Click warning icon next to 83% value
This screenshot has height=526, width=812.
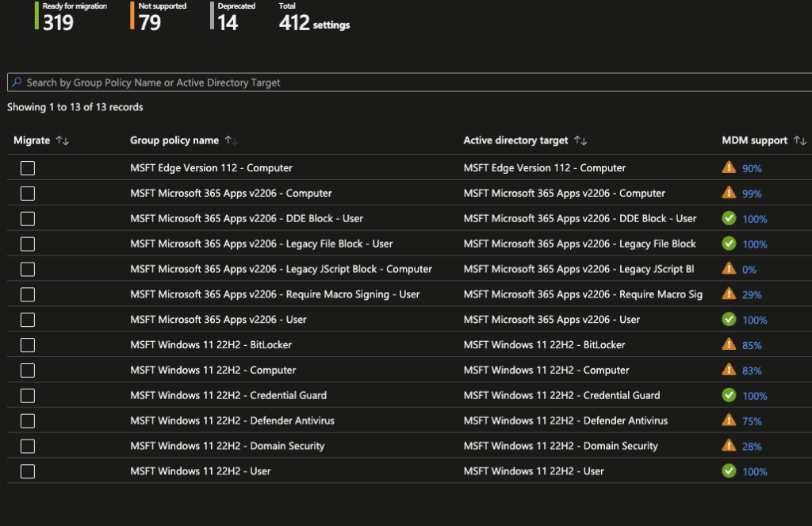(729, 370)
